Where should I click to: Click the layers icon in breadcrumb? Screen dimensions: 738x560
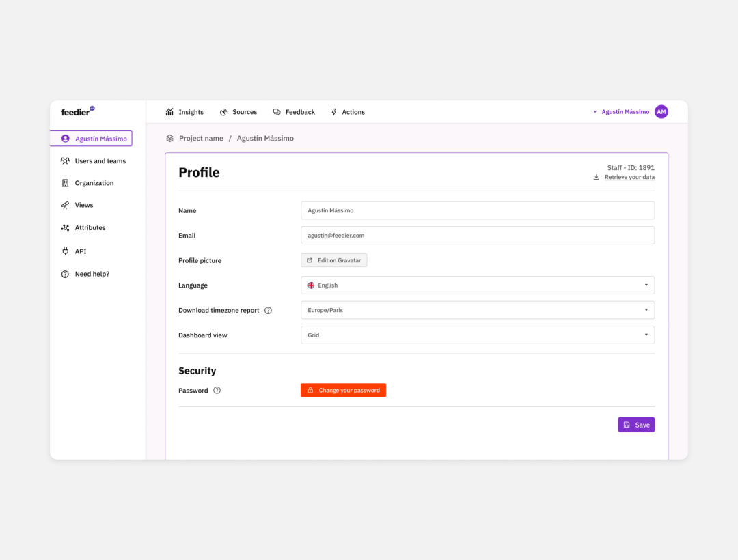(x=169, y=139)
